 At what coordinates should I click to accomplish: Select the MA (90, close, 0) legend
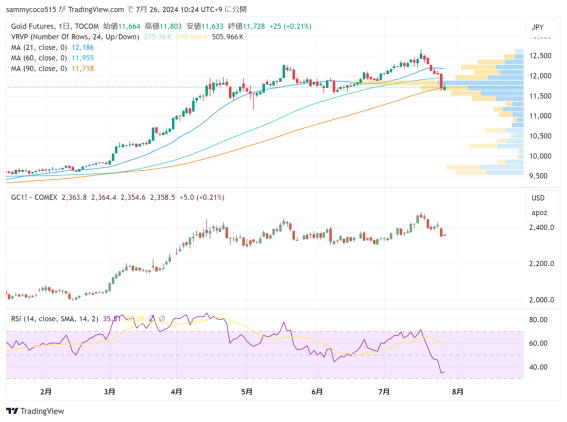(x=39, y=68)
